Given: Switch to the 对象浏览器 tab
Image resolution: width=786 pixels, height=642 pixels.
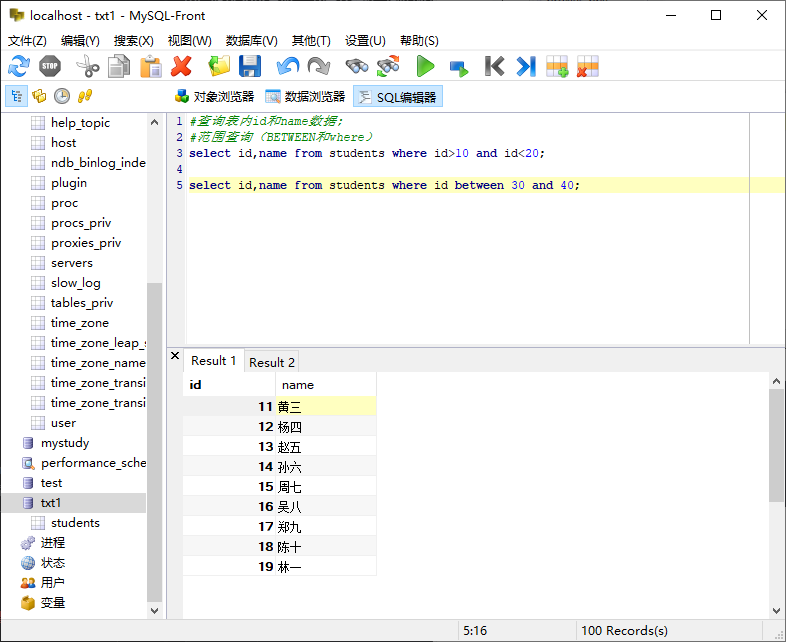Looking at the screenshot, I should (x=215, y=97).
